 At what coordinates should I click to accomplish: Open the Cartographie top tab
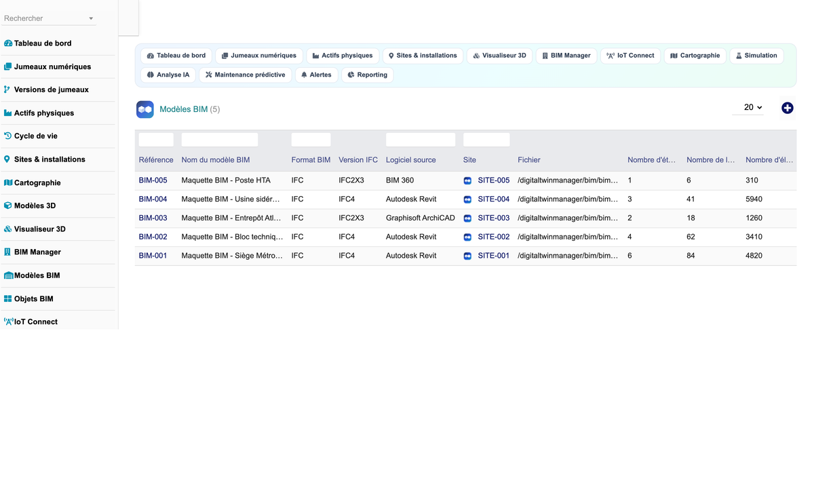tap(695, 56)
